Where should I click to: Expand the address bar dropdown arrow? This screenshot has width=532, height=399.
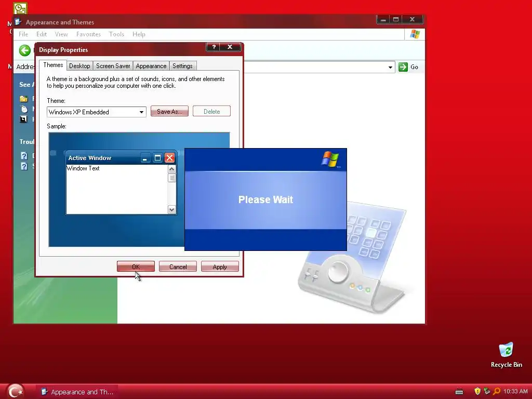390,67
